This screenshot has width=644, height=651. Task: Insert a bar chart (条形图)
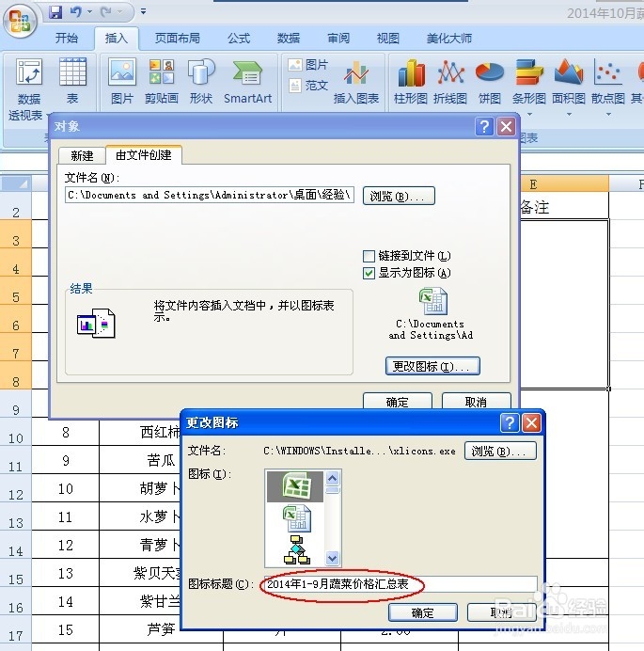528,81
